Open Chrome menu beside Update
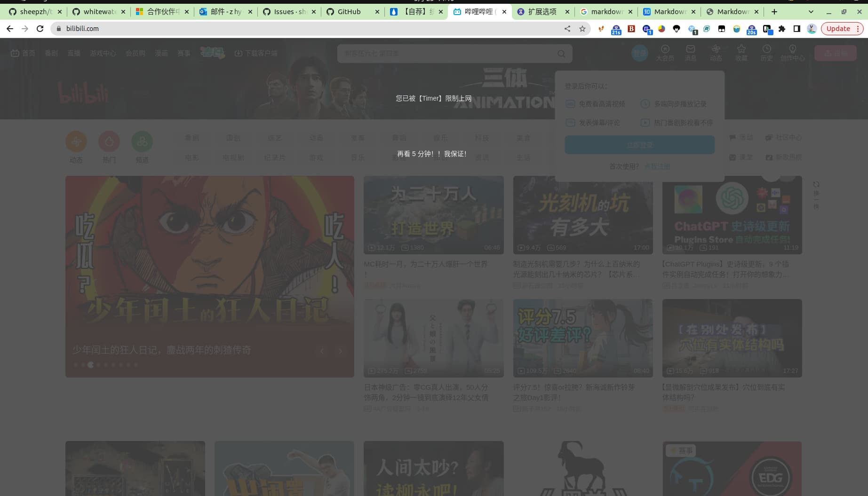 pos(858,29)
